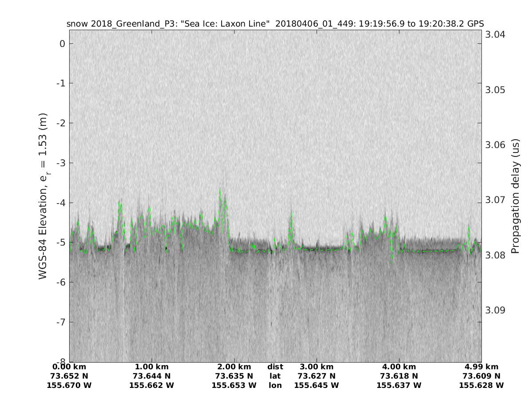This screenshot has width=532, height=399.
Task: Click the "73.627 N" latitude label
Action: 317,376
